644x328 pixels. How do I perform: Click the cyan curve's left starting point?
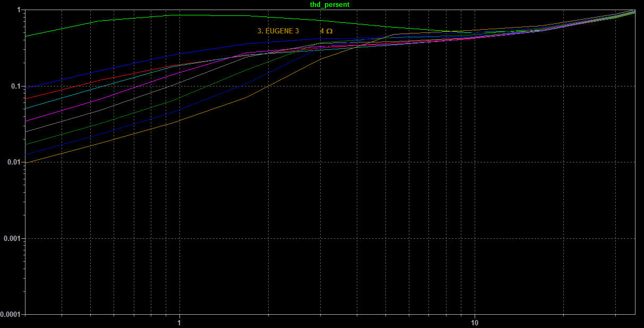pos(27,109)
